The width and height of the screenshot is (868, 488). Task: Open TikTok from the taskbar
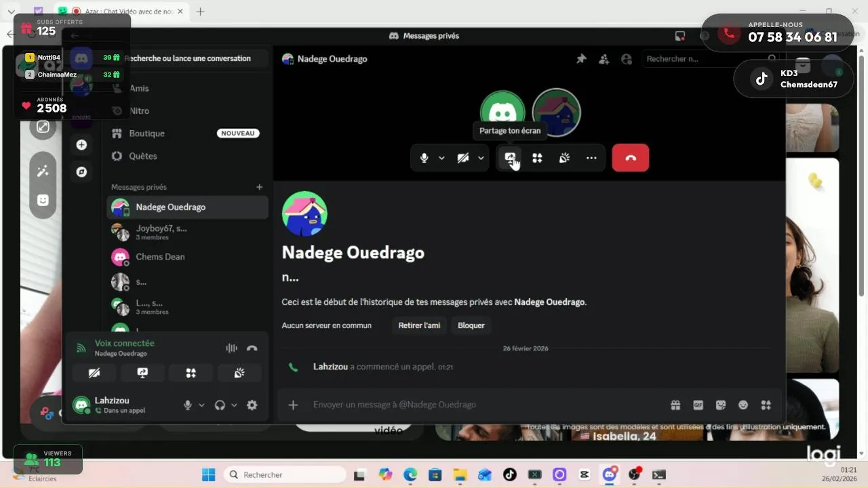[510, 474]
